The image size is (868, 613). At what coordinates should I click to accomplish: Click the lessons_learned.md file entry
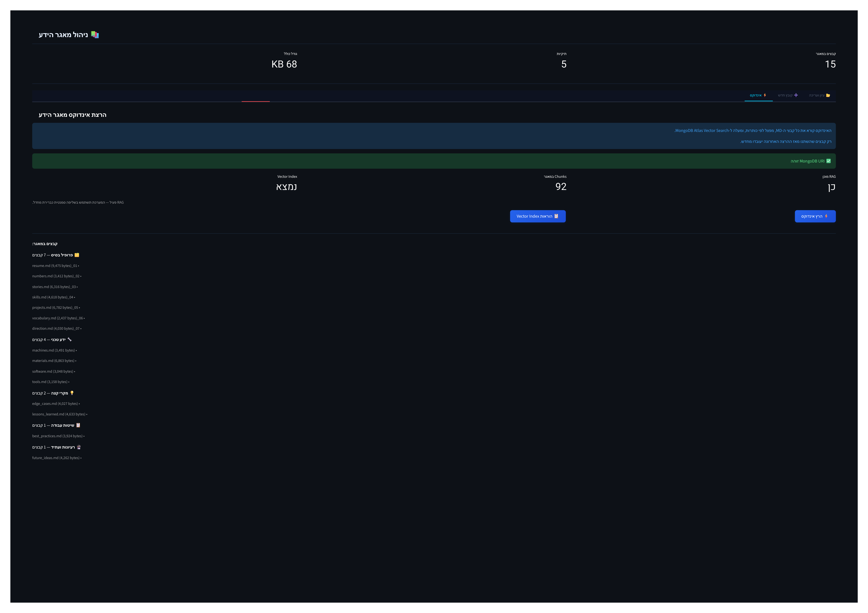60,414
